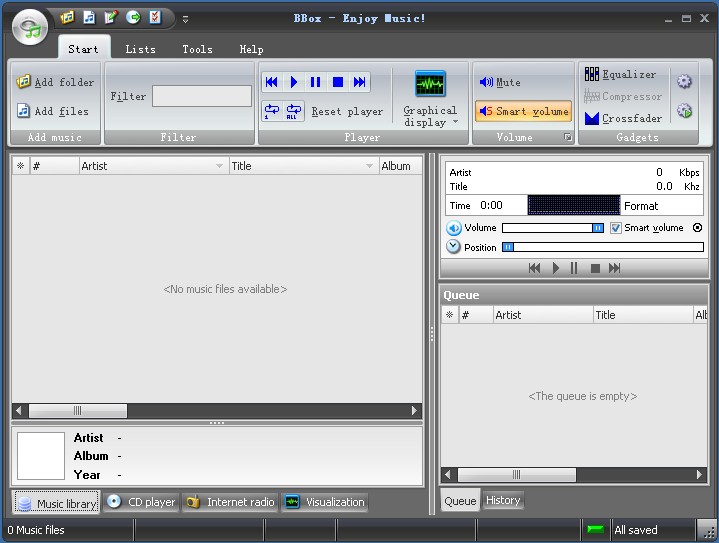
Task: Click the speaker icon next to Volume
Action: pyautogui.click(x=454, y=228)
